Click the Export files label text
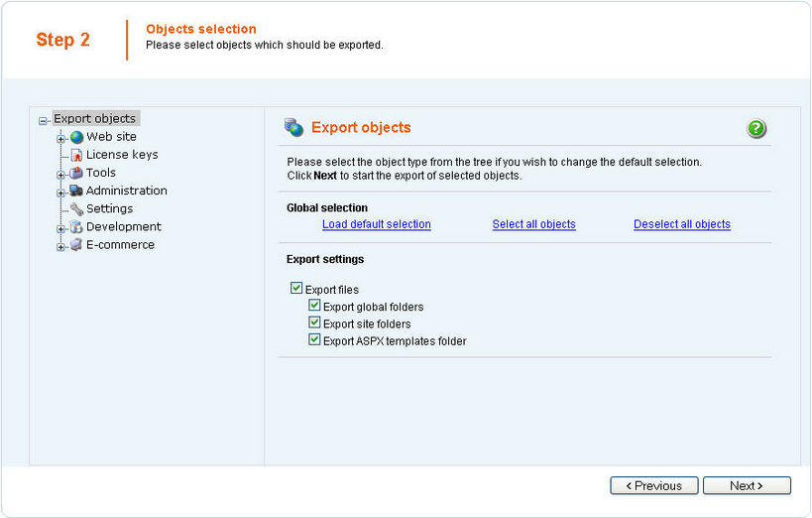 pyautogui.click(x=332, y=290)
